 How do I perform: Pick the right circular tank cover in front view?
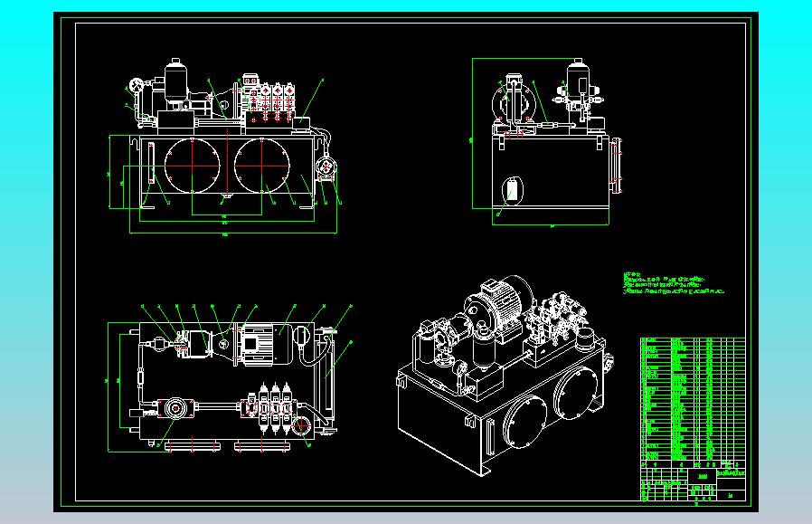(261, 166)
